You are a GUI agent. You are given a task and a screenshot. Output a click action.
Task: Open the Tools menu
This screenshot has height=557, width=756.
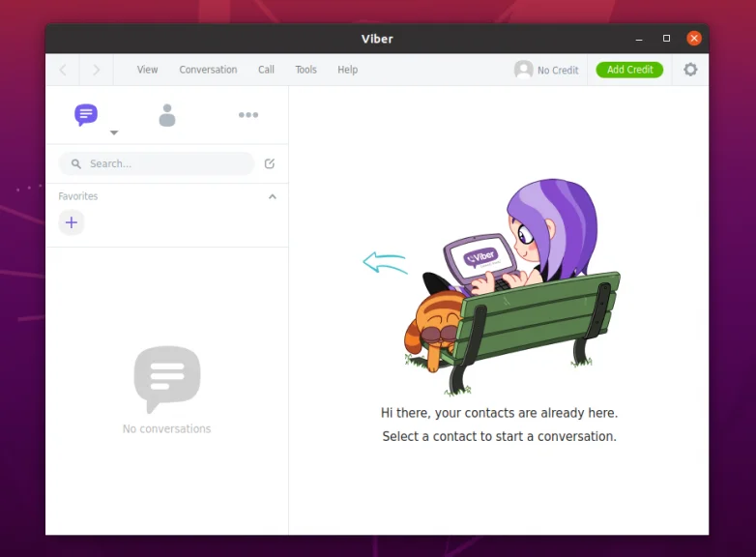pyautogui.click(x=305, y=70)
